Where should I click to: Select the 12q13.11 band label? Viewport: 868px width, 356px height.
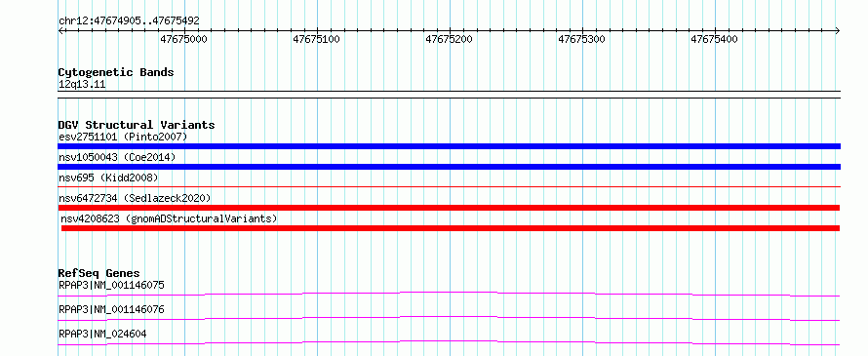[82, 85]
